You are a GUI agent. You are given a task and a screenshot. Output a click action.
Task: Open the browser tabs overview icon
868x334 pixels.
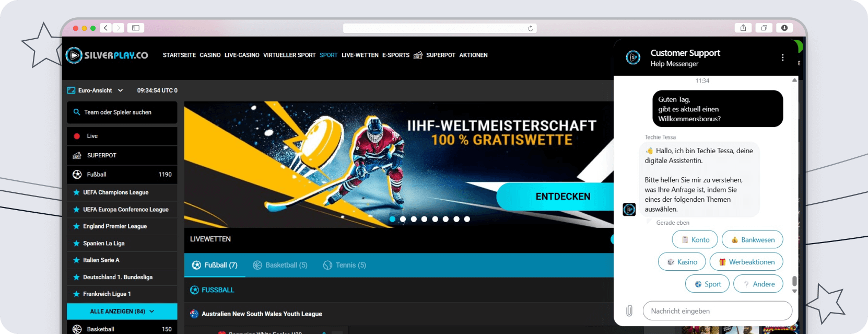click(764, 28)
